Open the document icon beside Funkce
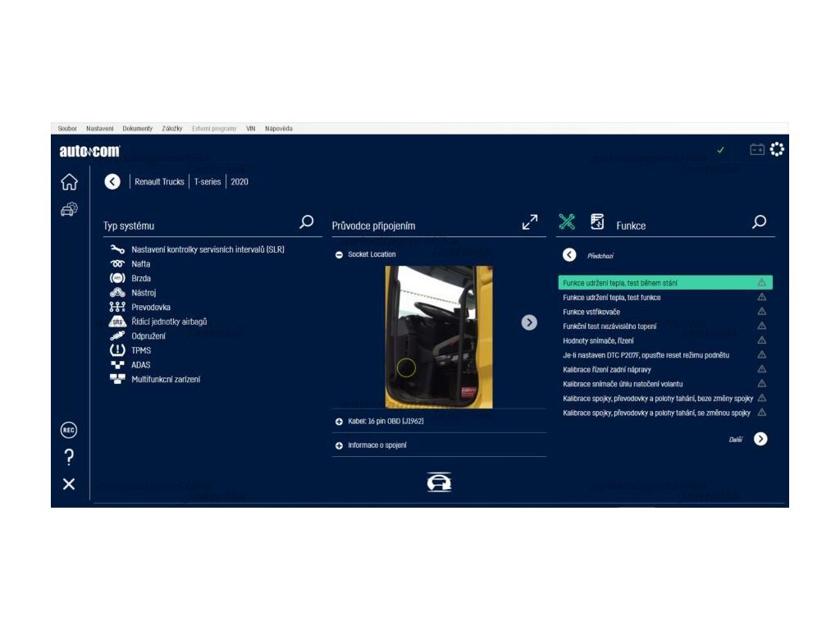This screenshot has width=840, height=630. point(597,221)
